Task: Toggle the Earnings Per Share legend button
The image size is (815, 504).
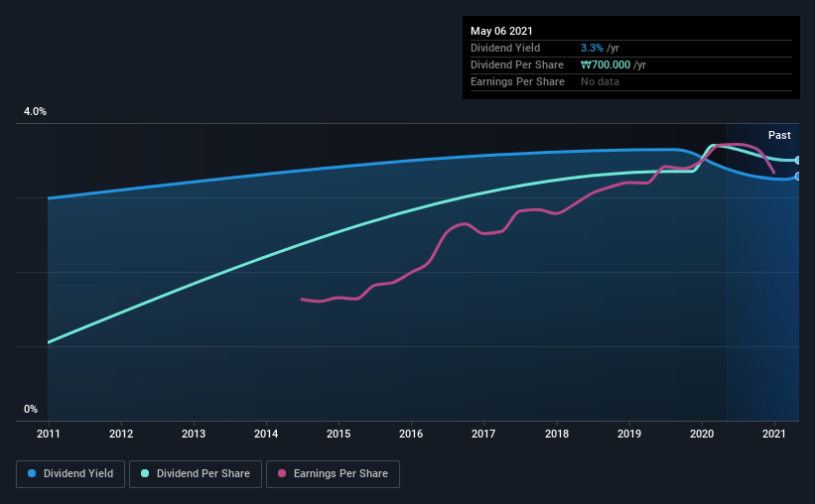Action: click(333, 474)
